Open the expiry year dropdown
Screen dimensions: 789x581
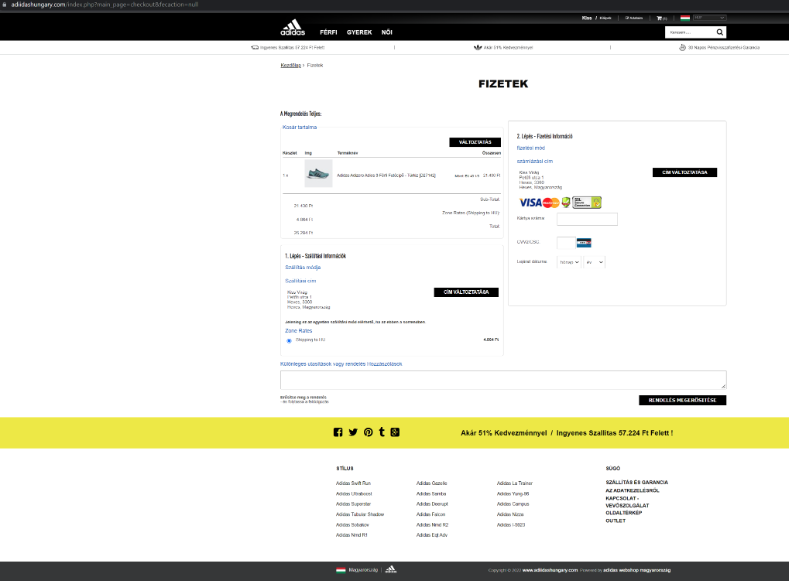[595, 261]
